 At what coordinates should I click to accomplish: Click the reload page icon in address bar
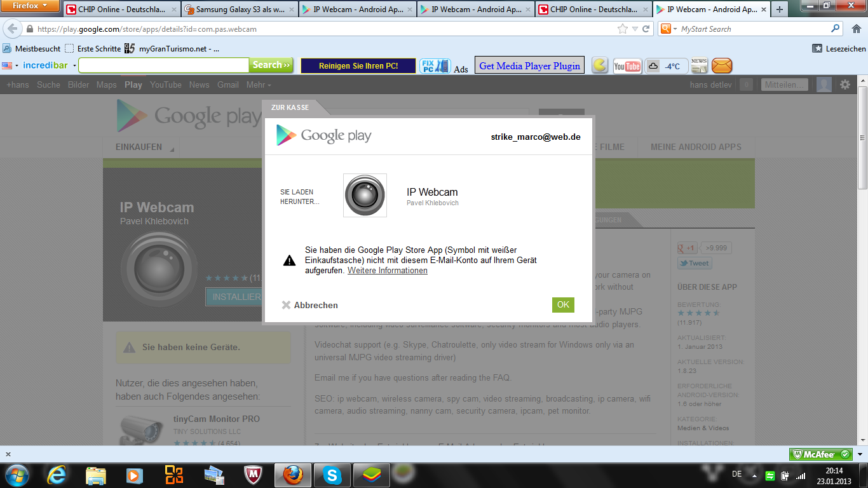coord(646,29)
